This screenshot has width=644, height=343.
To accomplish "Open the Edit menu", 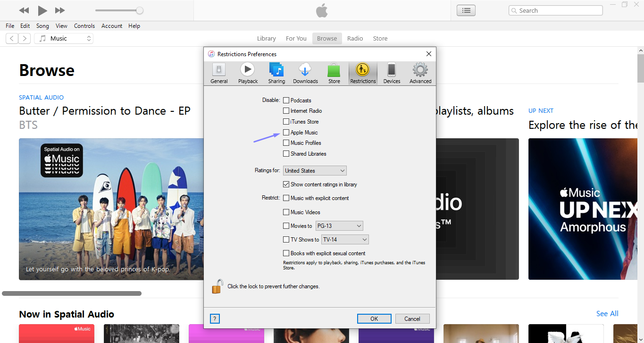I will click(25, 26).
